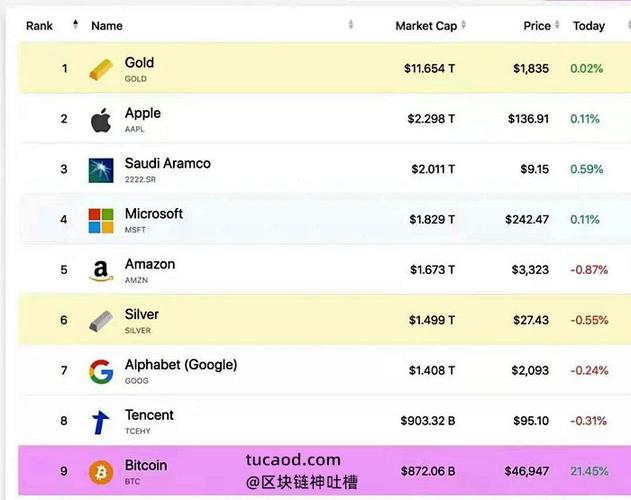Sort by Market Cap column arrows

(464, 25)
